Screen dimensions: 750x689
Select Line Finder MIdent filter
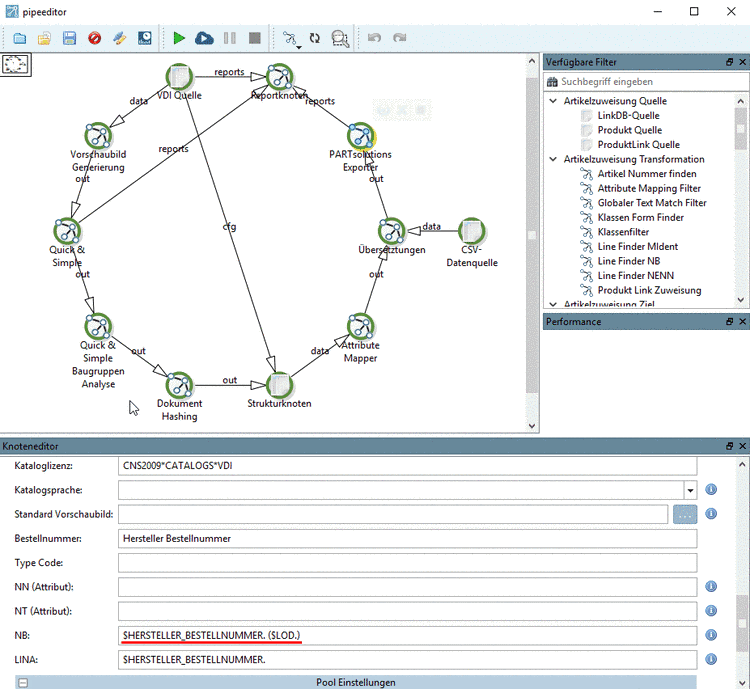[638, 246]
